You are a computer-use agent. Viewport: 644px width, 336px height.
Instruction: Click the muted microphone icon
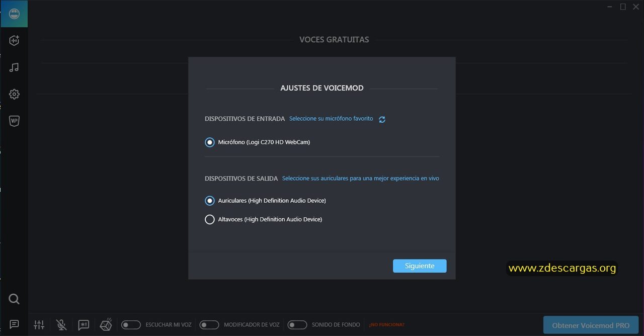tap(61, 325)
